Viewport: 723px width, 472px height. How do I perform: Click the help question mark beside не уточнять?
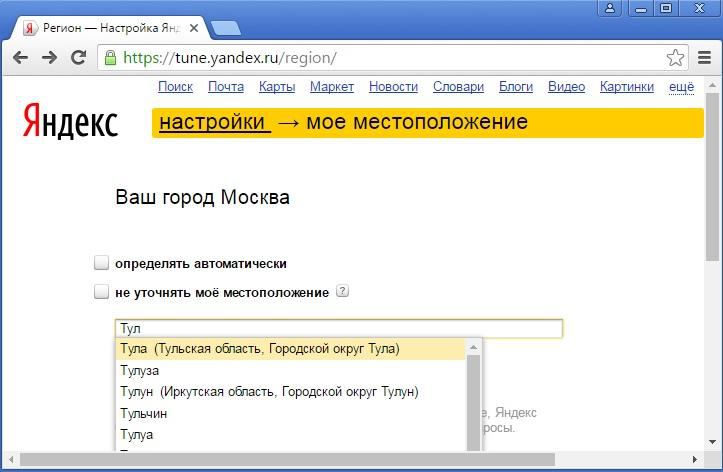pyautogui.click(x=343, y=291)
